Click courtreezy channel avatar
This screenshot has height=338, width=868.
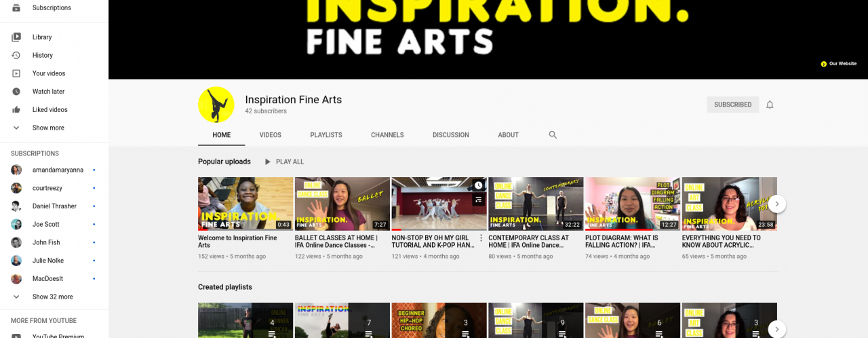click(x=16, y=188)
